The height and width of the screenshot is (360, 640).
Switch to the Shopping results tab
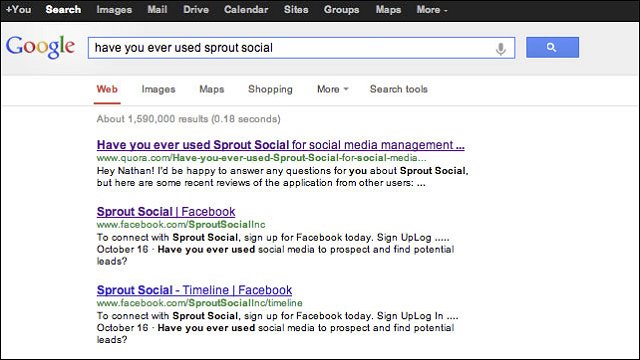coord(270,89)
